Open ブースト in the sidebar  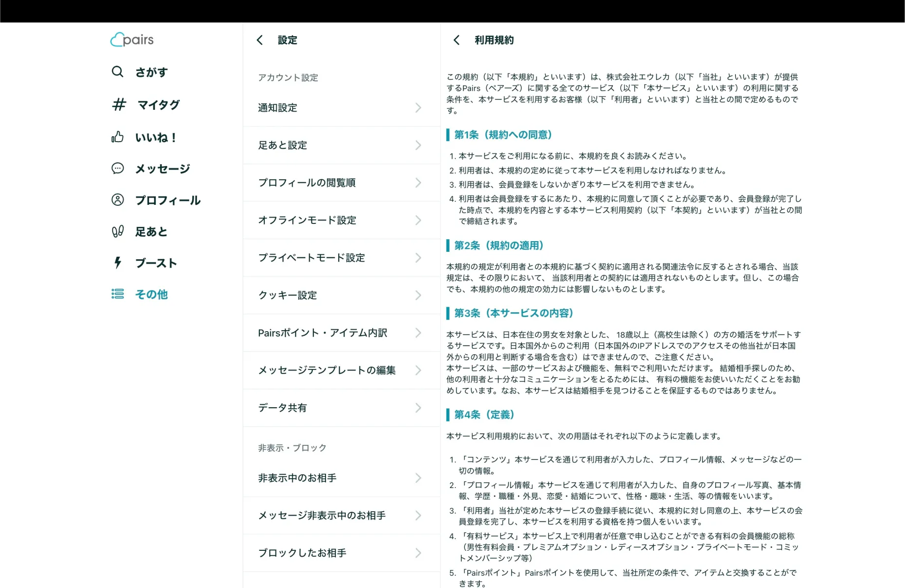pyautogui.click(x=156, y=263)
